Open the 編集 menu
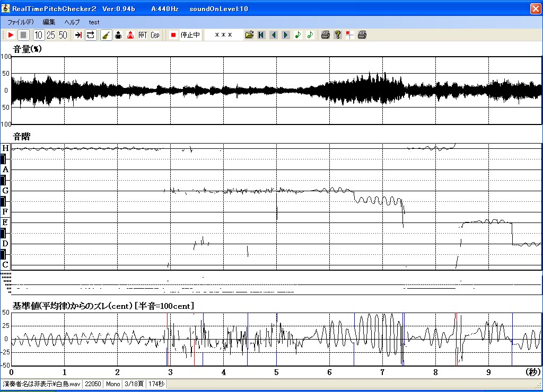This screenshot has width=543, height=392. (49, 22)
